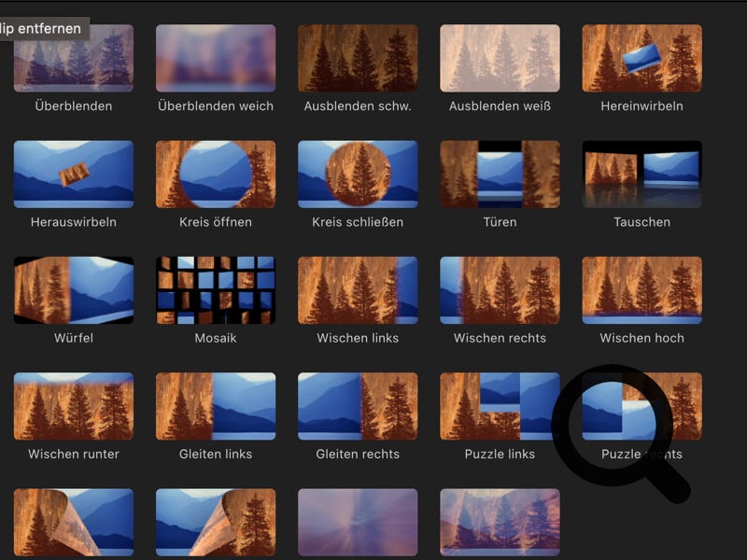The image size is (747, 560).
Task: Pick the Wischen links transition
Action: click(358, 290)
